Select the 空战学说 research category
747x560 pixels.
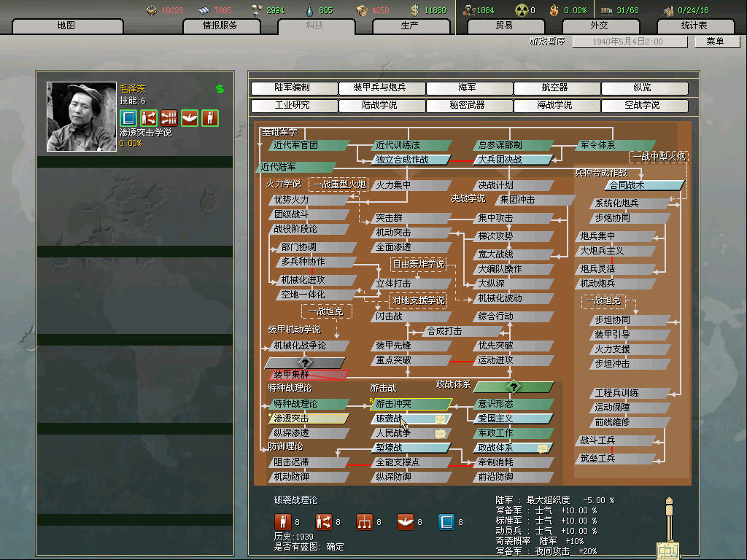click(645, 105)
